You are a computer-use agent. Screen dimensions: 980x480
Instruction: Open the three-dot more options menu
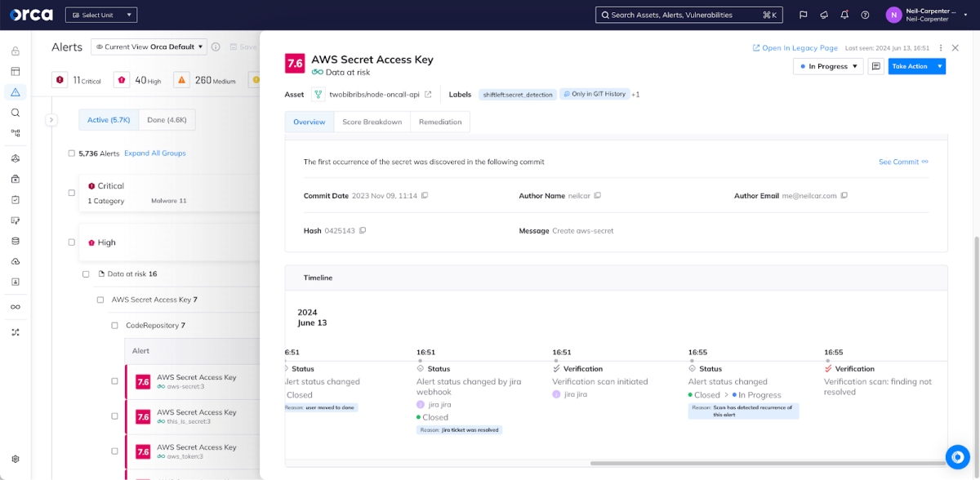click(941, 48)
